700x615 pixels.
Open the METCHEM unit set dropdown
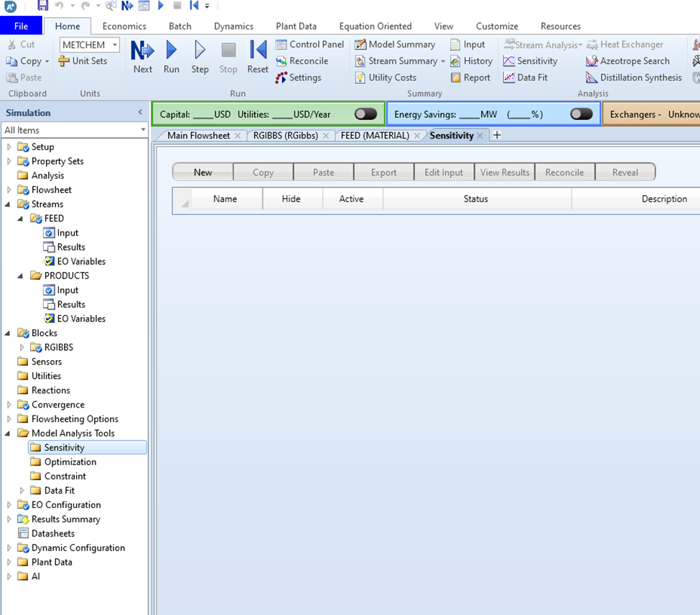(x=115, y=44)
